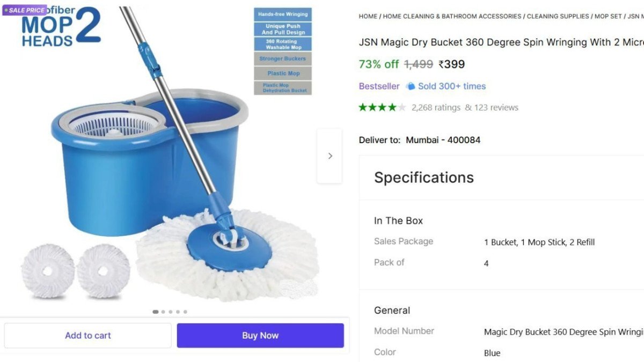The height and width of the screenshot is (362, 644).
Task: Click the SALE PRICE badge
Action: [24, 10]
